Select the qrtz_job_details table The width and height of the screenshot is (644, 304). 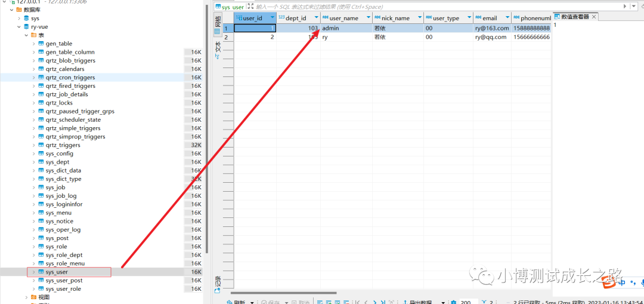pos(67,94)
